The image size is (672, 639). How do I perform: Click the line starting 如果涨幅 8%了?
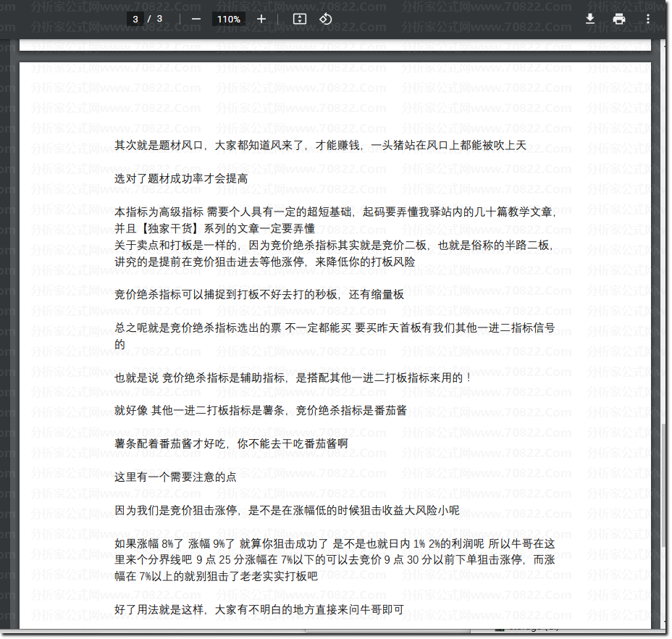click(335, 544)
